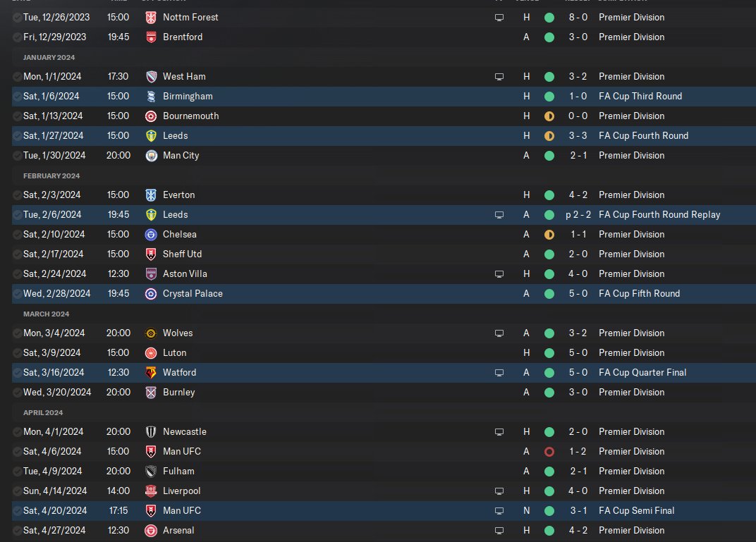Click the Everton club badge
This screenshot has height=542, width=756.
click(151, 195)
